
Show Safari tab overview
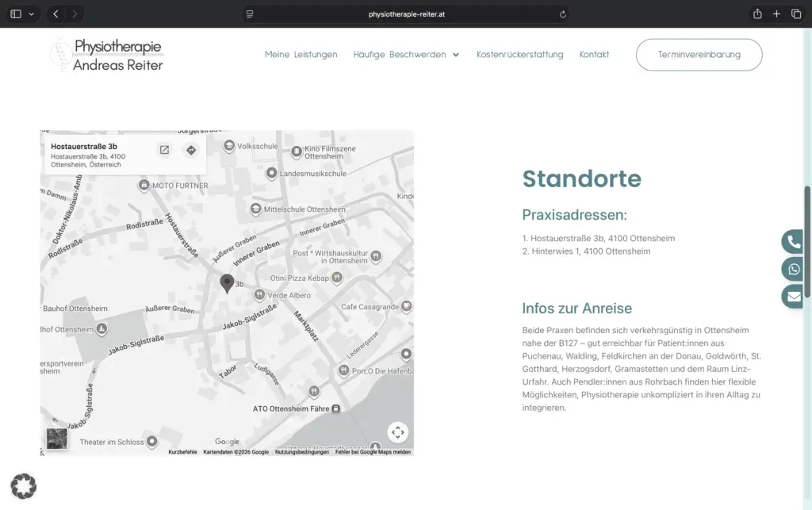click(x=796, y=14)
